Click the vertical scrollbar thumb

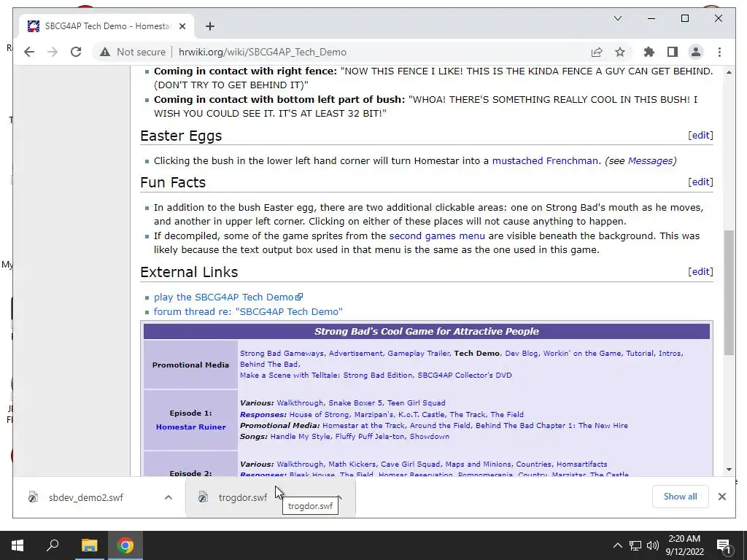(x=729, y=292)
